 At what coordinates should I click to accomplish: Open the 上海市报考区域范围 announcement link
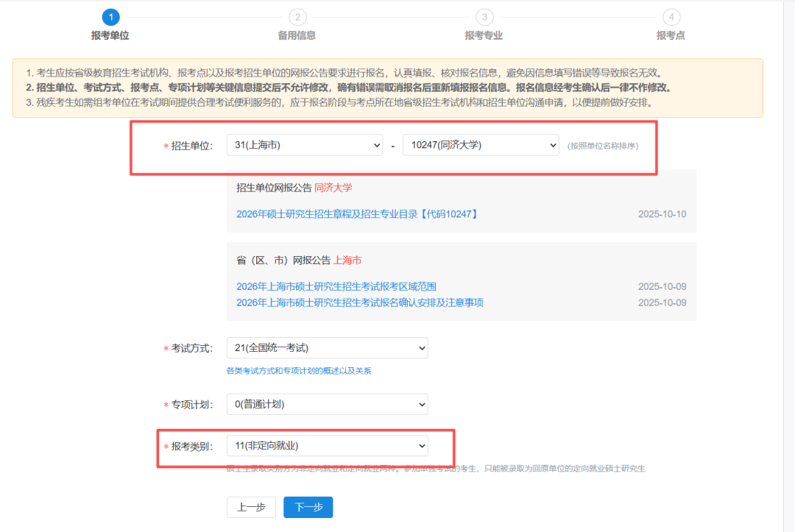point(341,286)
